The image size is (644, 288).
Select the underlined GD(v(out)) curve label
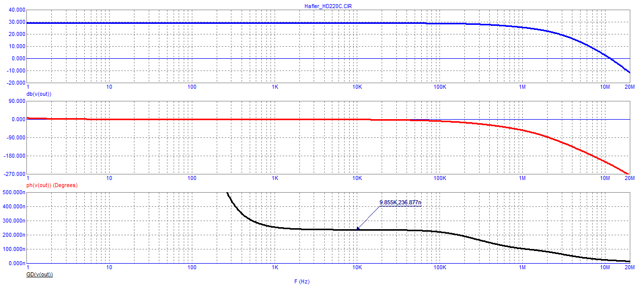pos(39,274)
